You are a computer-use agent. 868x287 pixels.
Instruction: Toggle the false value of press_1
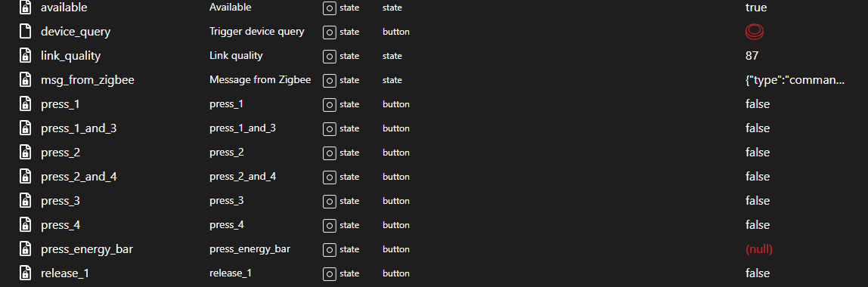[x=758, y=104]
